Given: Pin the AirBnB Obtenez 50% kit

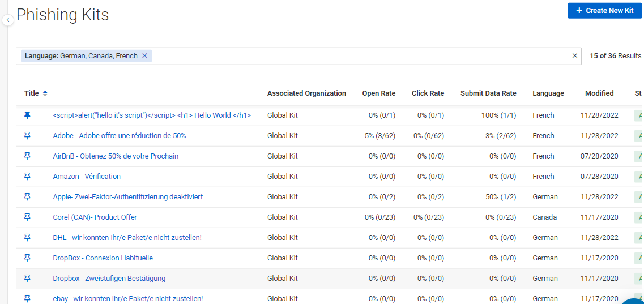Looking at the screenshot, I should click(x=28, y=156).
